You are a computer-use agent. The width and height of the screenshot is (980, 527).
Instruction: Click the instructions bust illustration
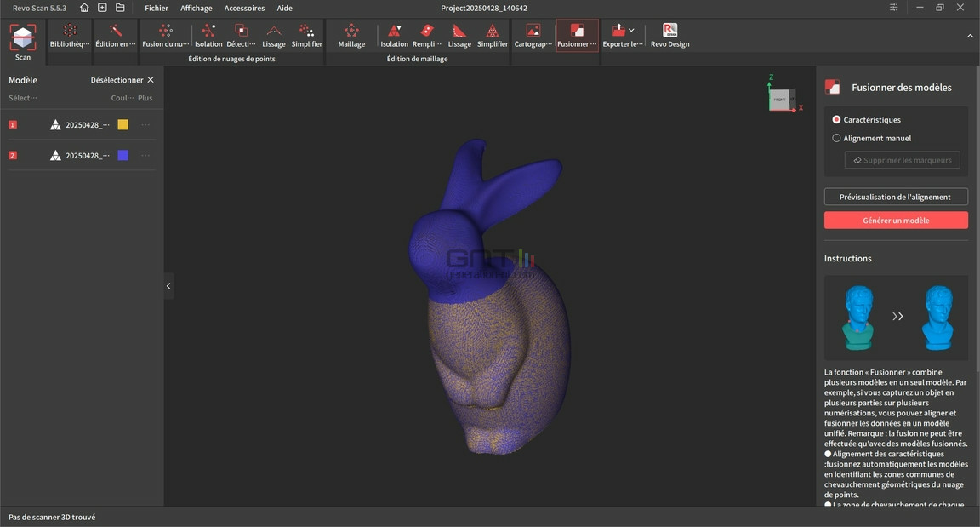[897, 318]
